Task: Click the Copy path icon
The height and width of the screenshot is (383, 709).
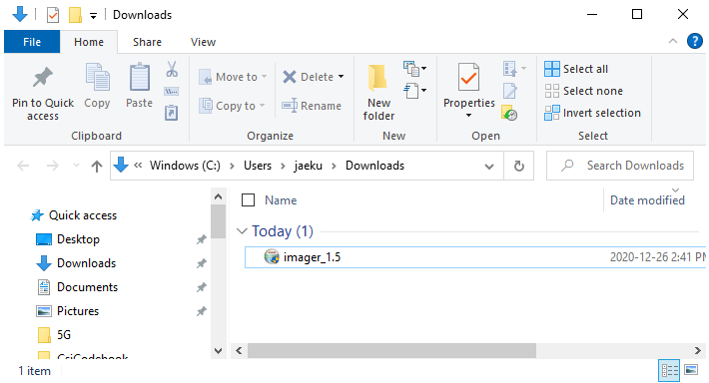Action: tap(171, 91)
